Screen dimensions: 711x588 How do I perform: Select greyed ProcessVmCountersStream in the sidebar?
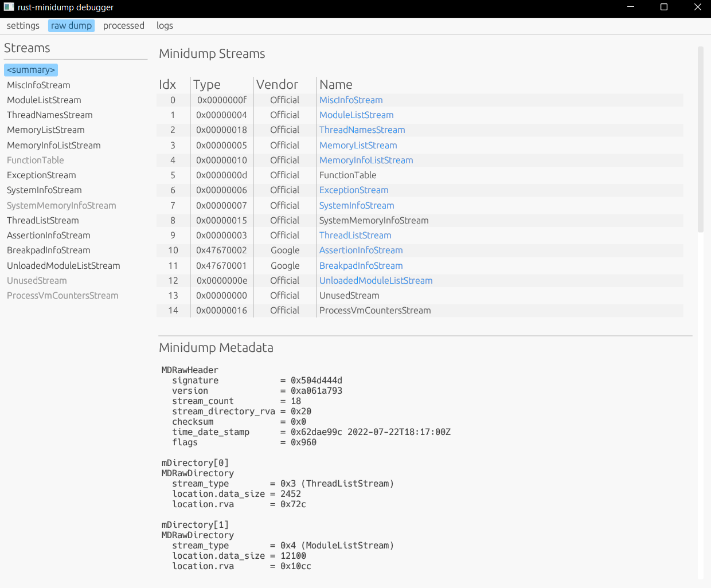tap(62, 295)
